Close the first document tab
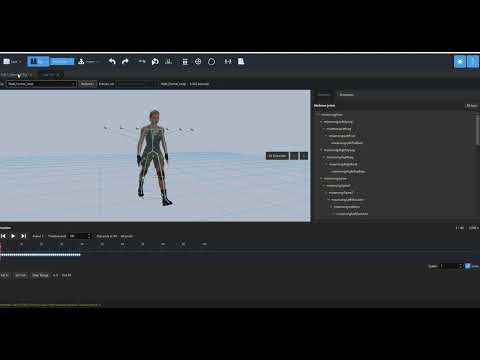 (31, 75)
